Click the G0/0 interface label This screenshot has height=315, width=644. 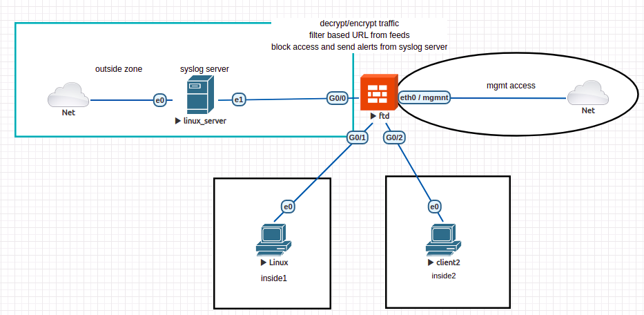click(x=338, y=98)
